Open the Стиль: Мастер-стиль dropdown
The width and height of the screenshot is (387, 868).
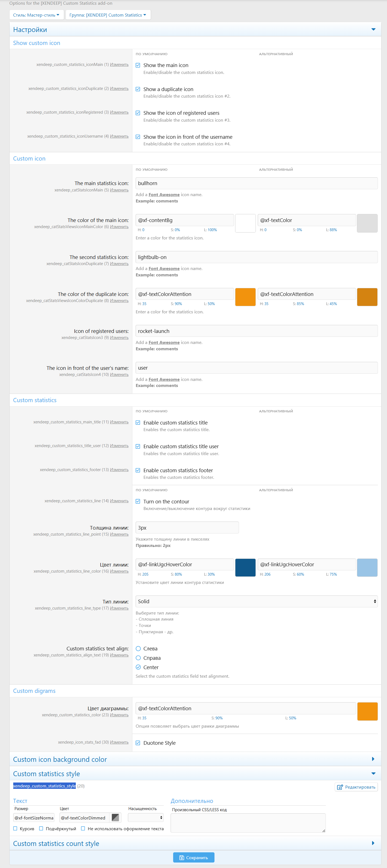tap(36, 15)
